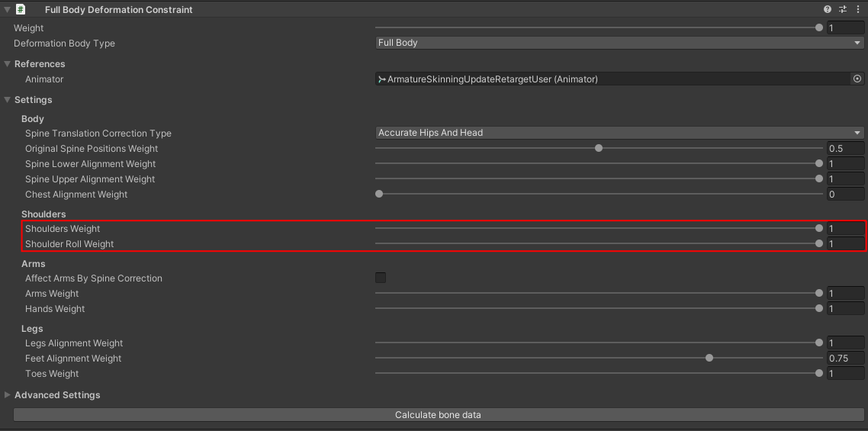868x431 pixels.
Task: Collapse the Settings section
Action: point(7,100)
